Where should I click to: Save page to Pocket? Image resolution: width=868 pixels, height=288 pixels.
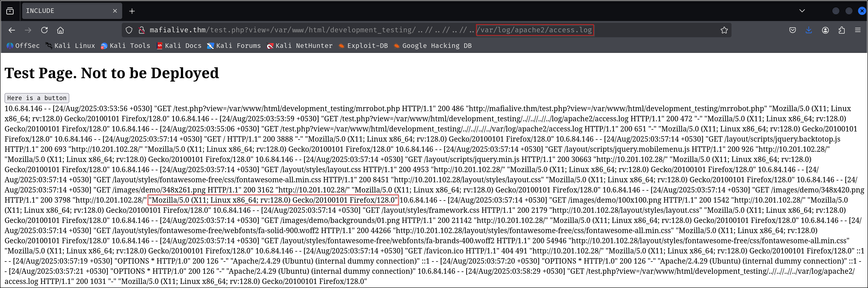click(793, 30)
